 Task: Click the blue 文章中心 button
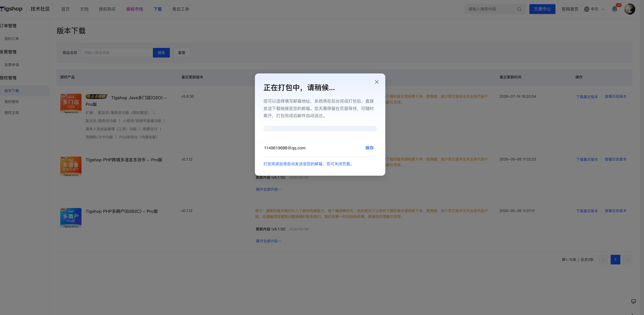542,9
